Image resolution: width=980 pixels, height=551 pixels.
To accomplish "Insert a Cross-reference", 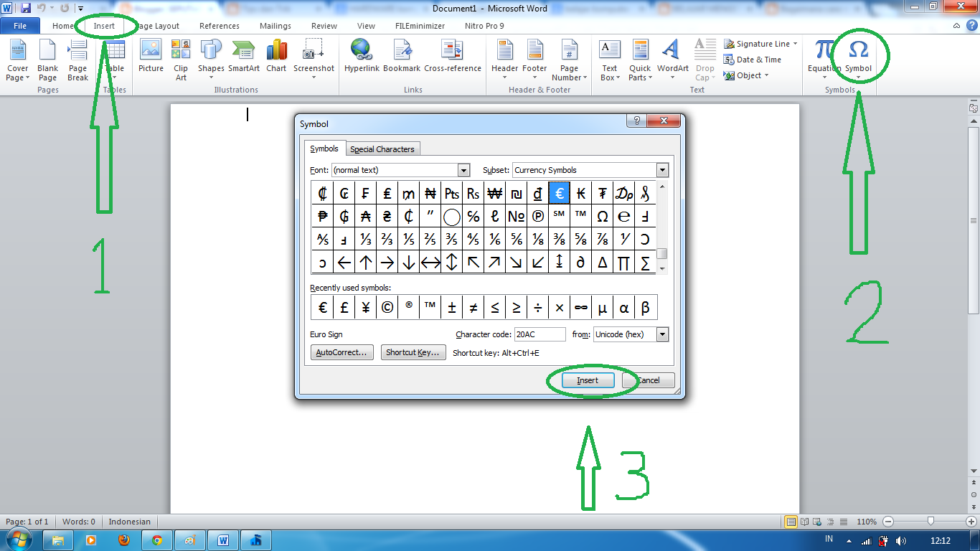I will pos(453,57).
